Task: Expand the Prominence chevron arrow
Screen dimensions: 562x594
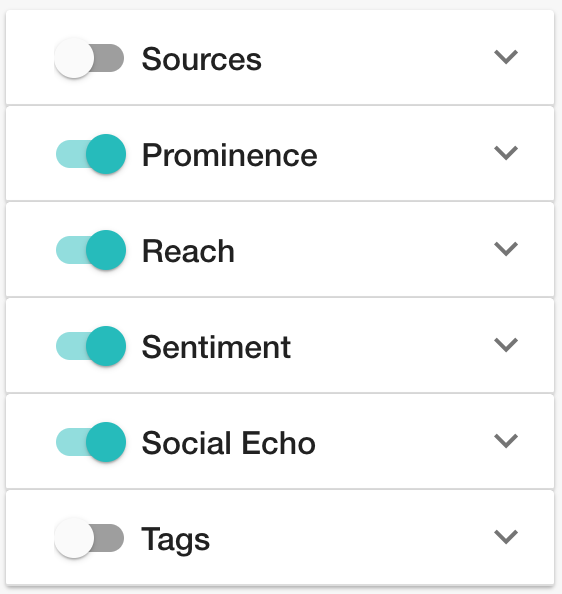Action: click(506, 153)
